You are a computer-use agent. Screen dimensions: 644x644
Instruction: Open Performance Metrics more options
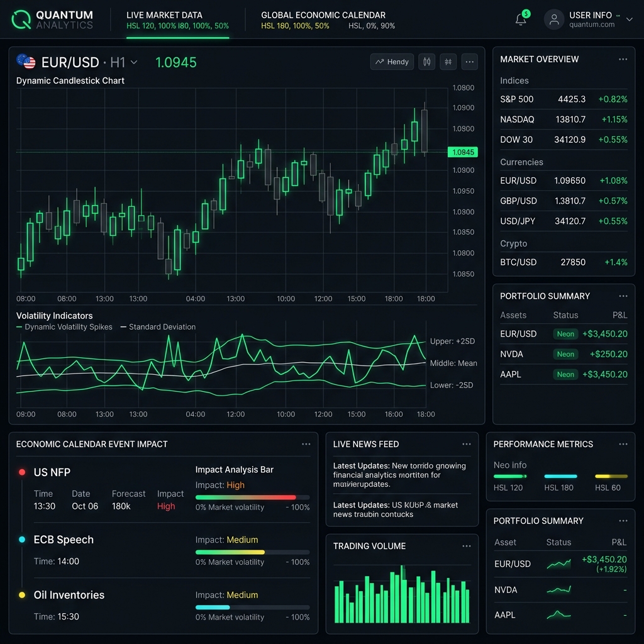(623, 444)
